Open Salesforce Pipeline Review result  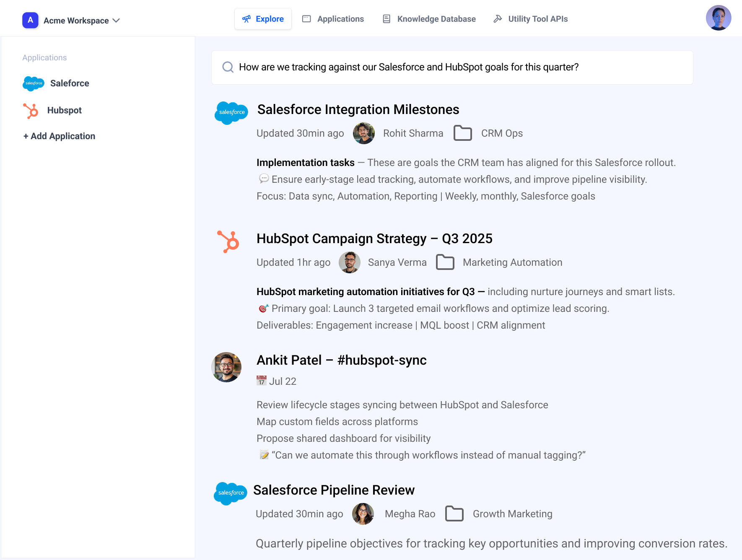[334, 490]
